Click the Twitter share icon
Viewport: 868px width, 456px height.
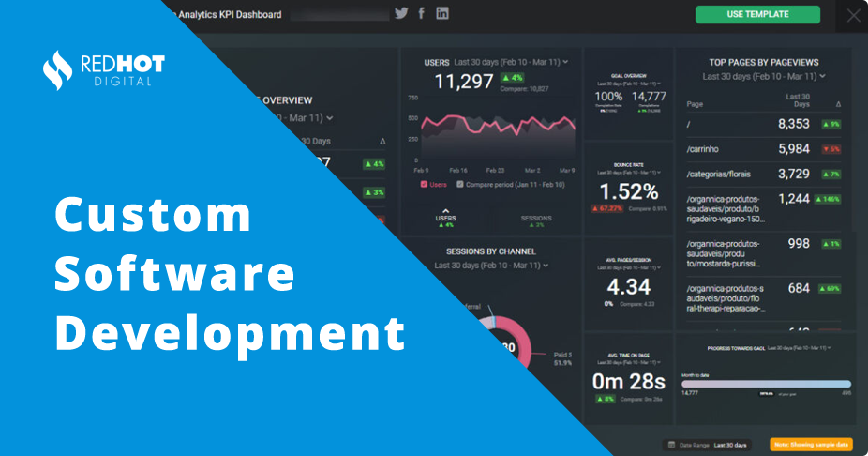point(401,13)
